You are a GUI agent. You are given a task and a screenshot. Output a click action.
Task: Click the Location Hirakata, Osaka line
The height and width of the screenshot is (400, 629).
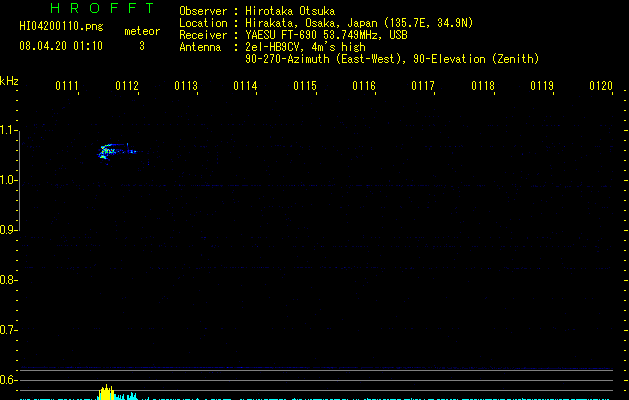tap(326, 23)
